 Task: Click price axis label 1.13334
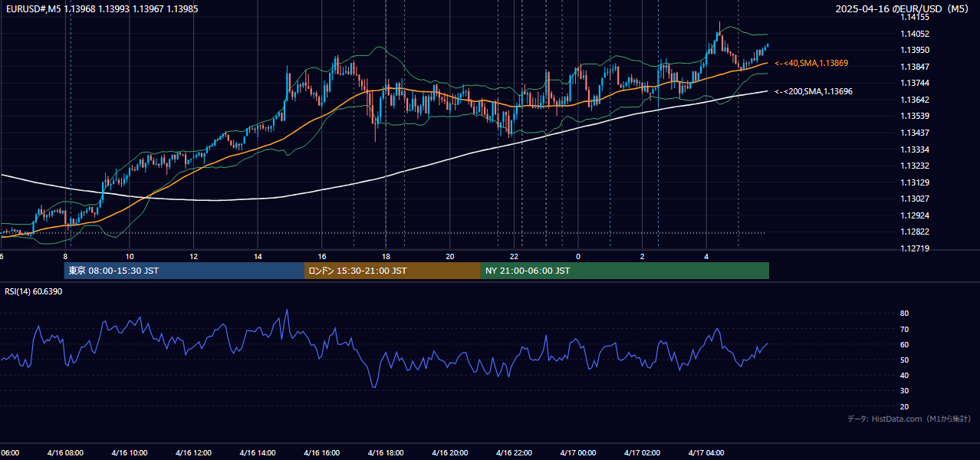(916, 149)
